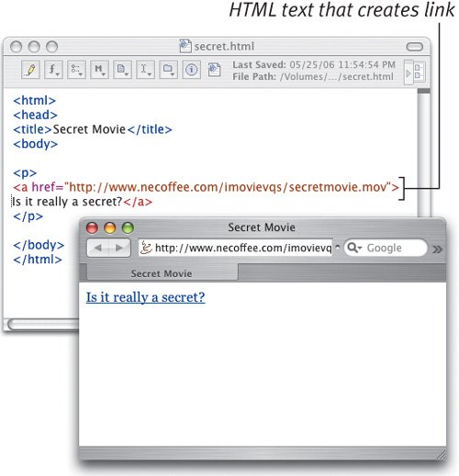Open the Google search magnifier dropdown
The width and height of the screenshot is (459, 476).
tap(354, 248)
